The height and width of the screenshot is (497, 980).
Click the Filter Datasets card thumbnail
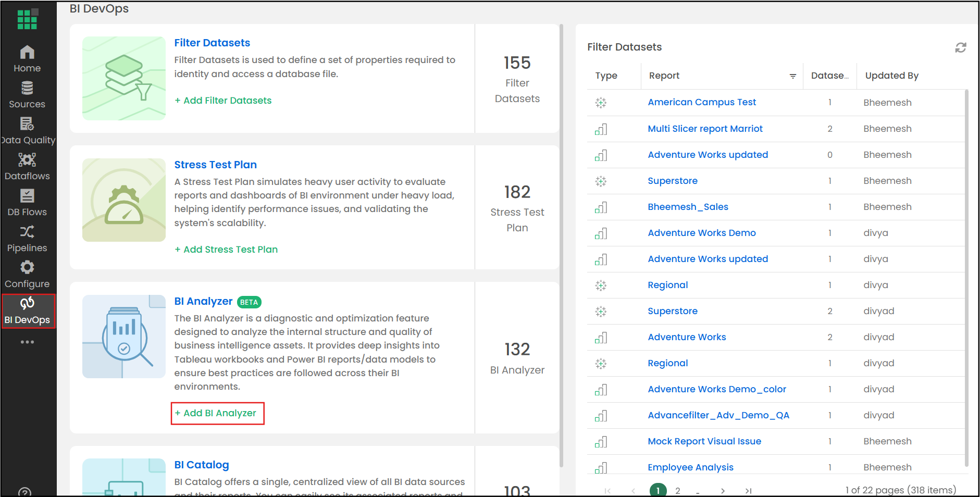pyautogui.click(x=124, y=78)
